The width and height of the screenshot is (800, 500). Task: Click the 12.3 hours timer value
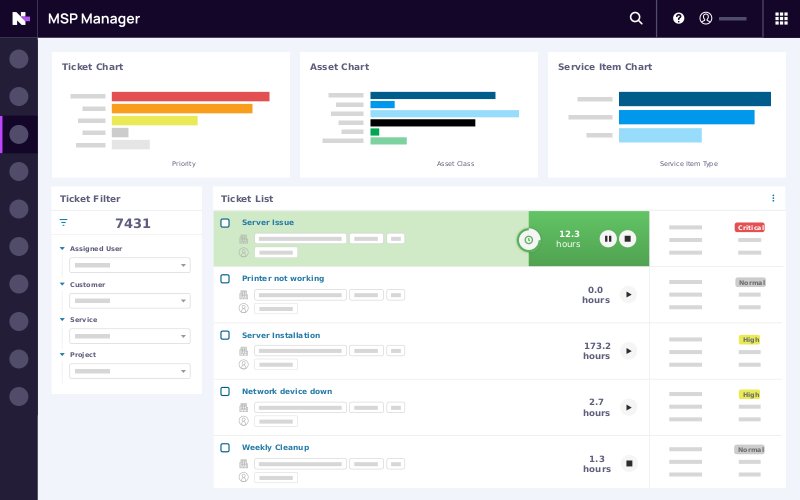[569, 239]
